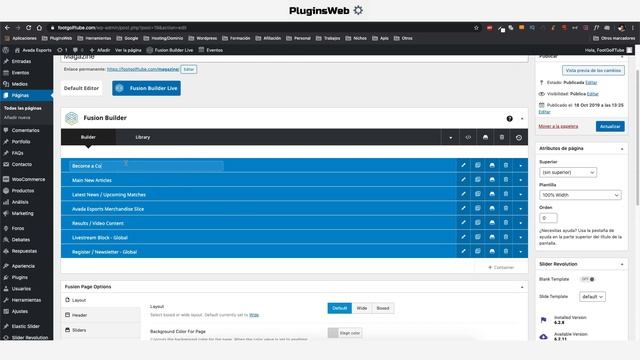This screenshot has height=360, width=640.
Task: Click the Become a Co title field
Action: point(147,166)
